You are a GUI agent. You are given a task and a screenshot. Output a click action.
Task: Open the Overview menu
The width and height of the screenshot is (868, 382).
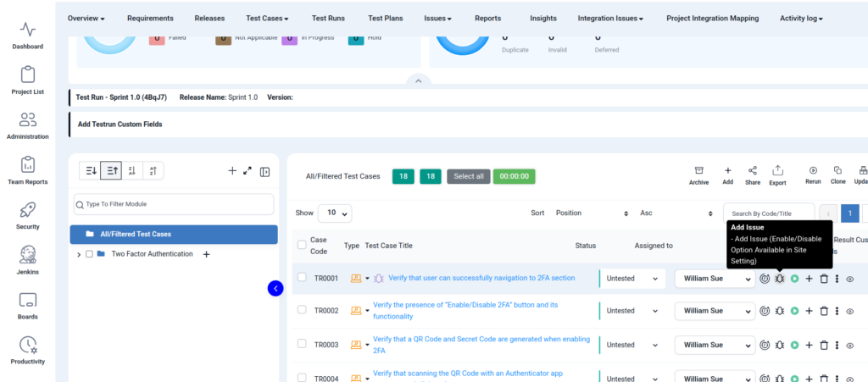click(86, 19)
